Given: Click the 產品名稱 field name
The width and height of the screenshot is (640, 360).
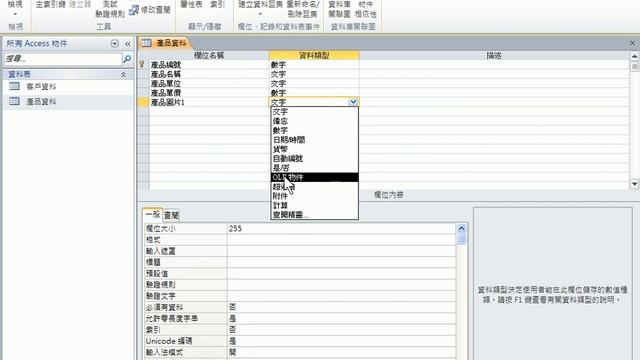Looking at the screenshot, I should tap(166, 74).
